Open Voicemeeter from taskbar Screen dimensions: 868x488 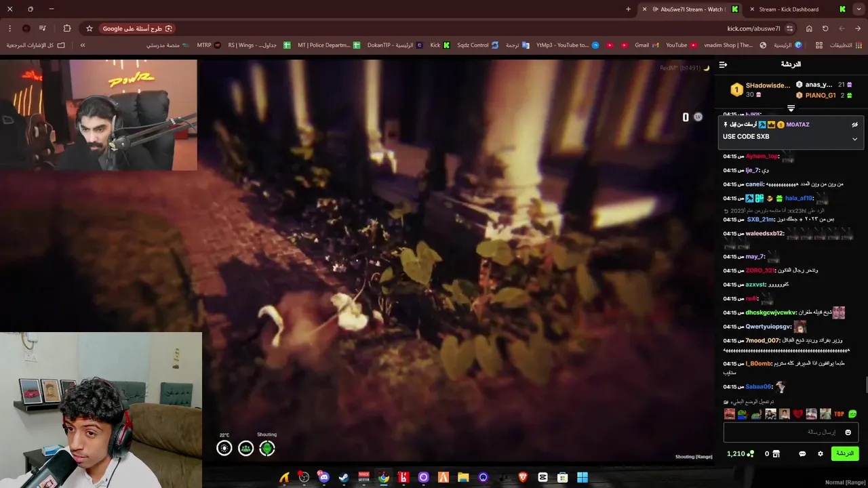pos(364,477)
